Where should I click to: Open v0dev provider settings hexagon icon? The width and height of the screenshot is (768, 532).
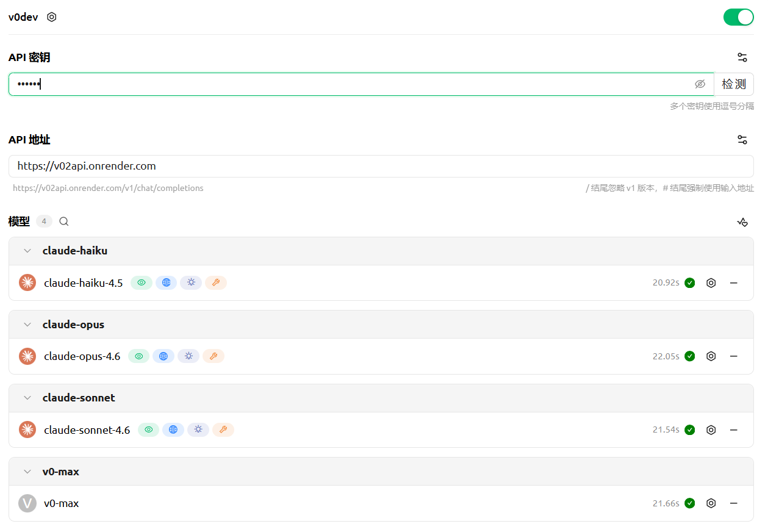tap(52, 17)
